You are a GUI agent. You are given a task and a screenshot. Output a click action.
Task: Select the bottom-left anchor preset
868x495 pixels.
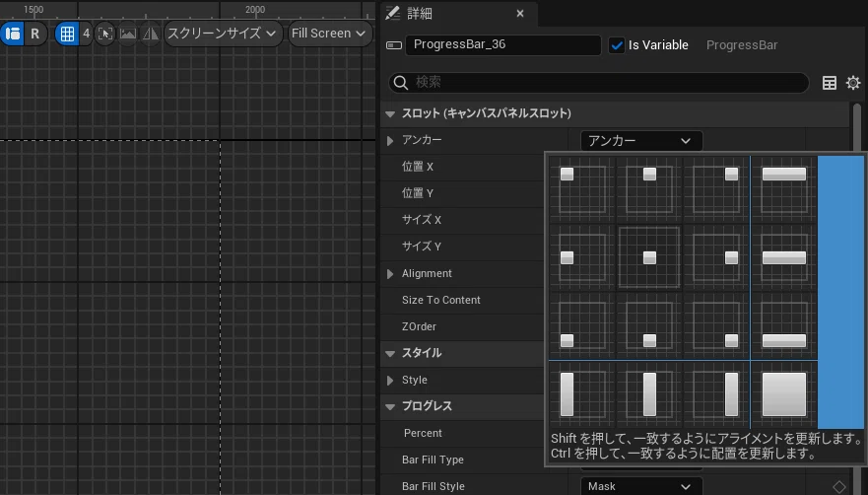(582, 325)
